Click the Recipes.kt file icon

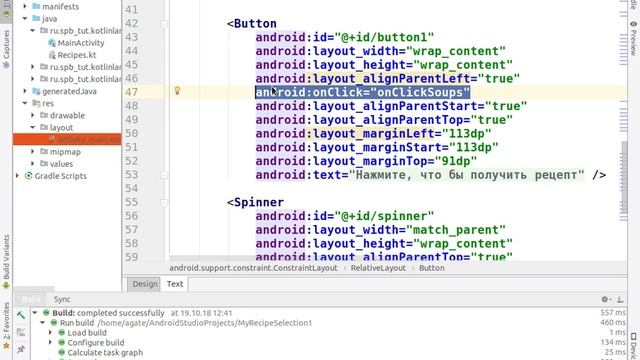point(52,55)
